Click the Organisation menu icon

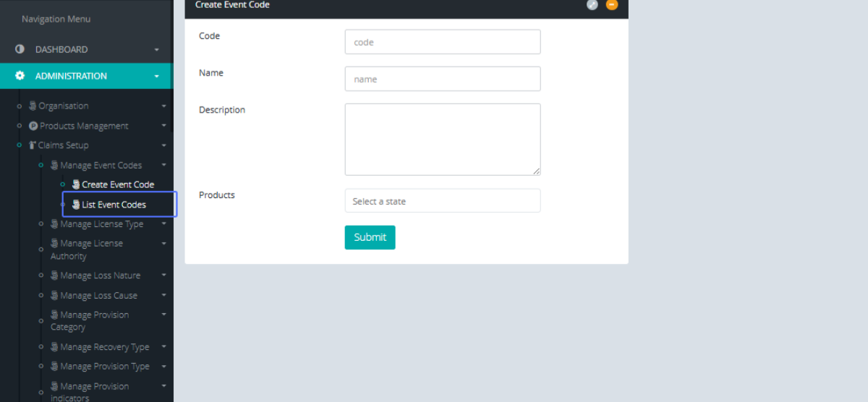pyautogui.click(x=33, y=106)
